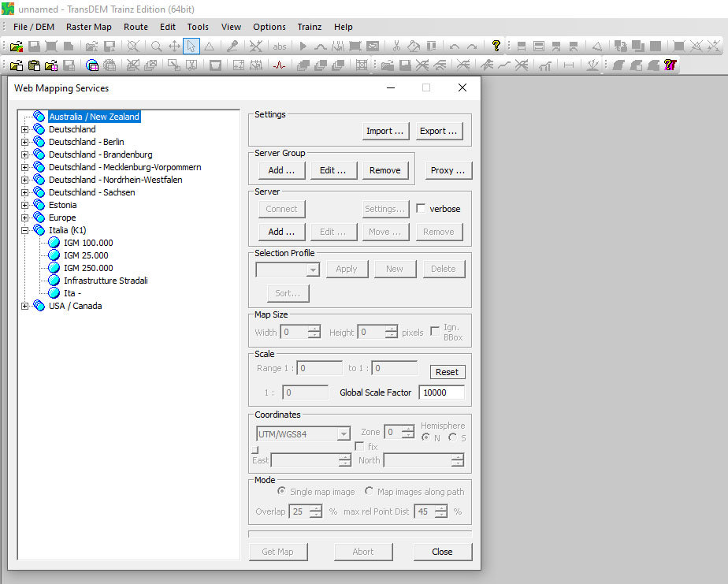Viewport: 728px width, 584px height.
Task: Click the Overlap percentage field
Action: 300,511
